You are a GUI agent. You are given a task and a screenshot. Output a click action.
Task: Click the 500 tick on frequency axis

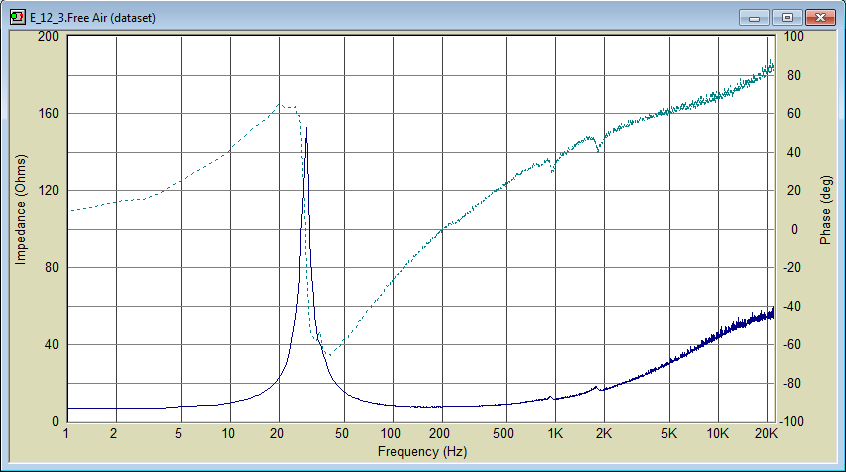tap(503, 433)
